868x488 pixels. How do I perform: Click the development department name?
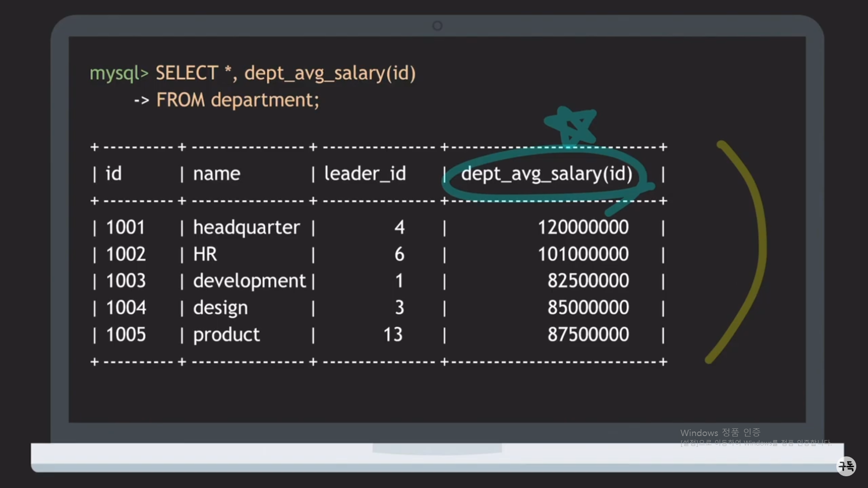[x=249, y=281]
